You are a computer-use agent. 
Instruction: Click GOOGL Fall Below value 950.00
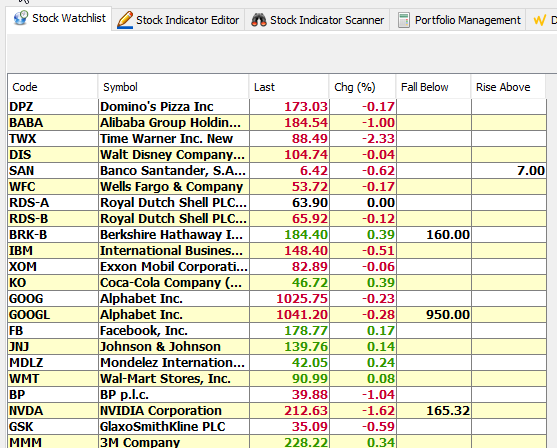tap(434, 314)
